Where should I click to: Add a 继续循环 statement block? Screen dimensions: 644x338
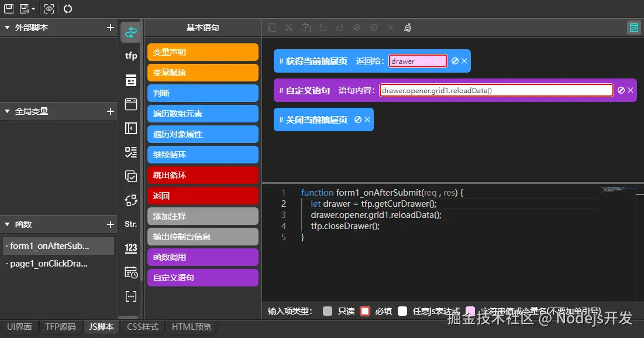click(203, 155)
